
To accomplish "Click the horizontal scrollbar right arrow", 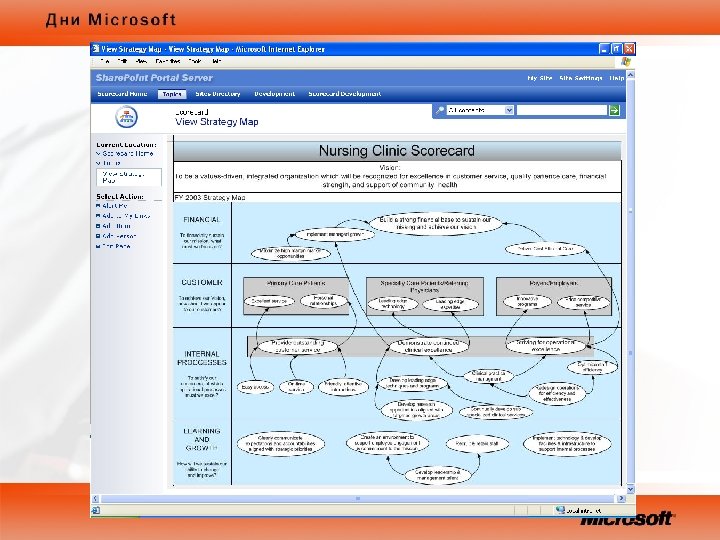I will [x=622, y=498].
